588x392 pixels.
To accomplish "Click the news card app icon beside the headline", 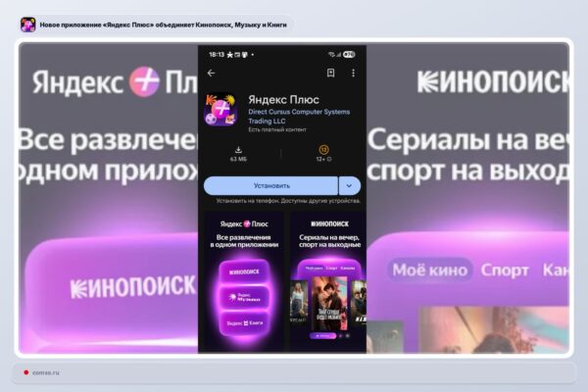I will 27,24.
